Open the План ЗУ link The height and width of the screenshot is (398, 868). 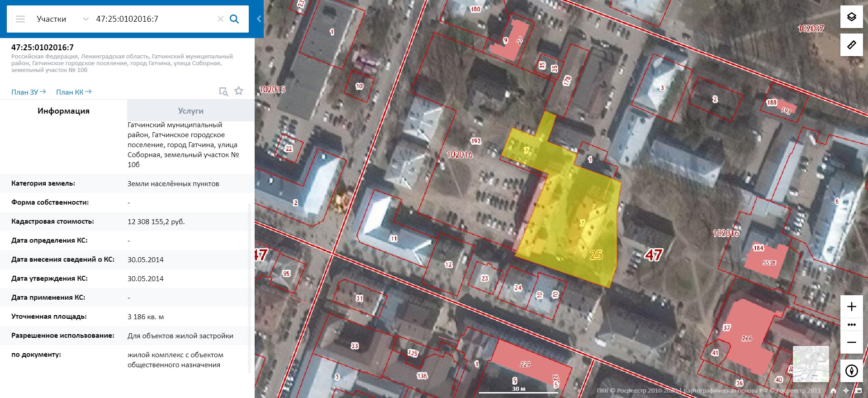(28, 92)
